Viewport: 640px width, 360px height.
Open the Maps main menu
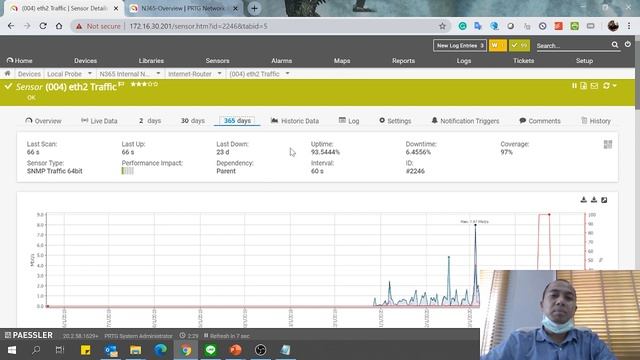coord(342,60)
